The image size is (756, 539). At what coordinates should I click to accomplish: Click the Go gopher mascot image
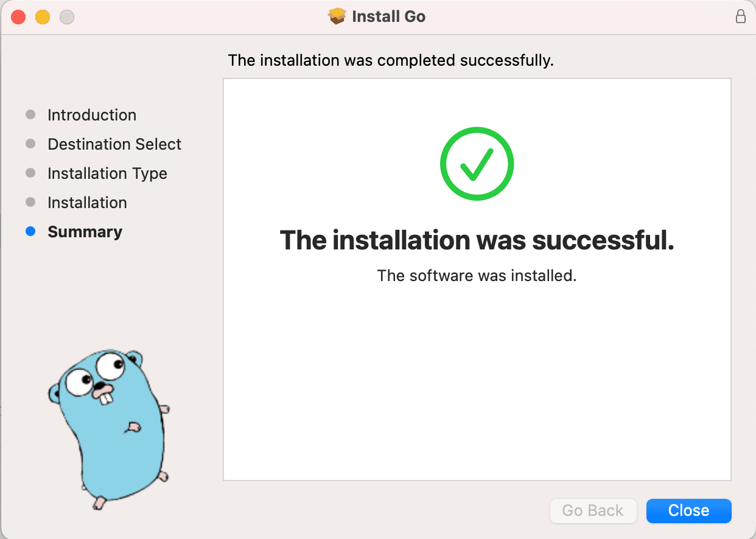[108, 427]
